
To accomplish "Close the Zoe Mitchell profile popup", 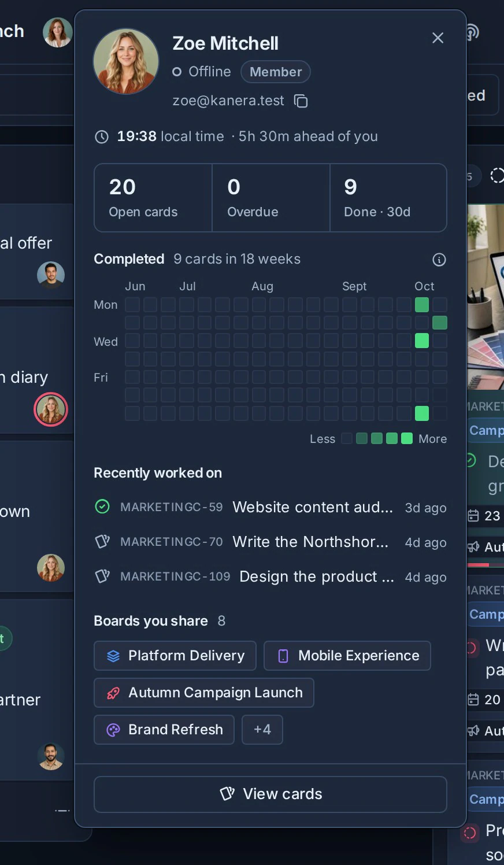I will click(438, 38).
